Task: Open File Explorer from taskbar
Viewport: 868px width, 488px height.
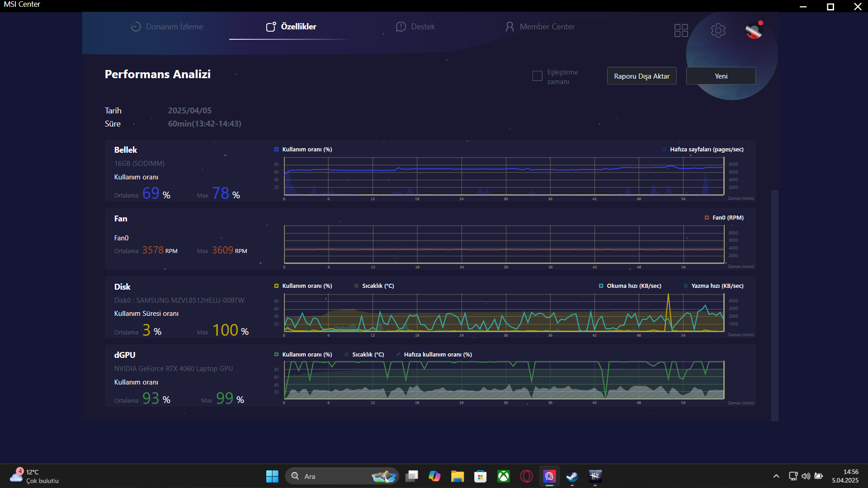Action: (x=457, y=476)
